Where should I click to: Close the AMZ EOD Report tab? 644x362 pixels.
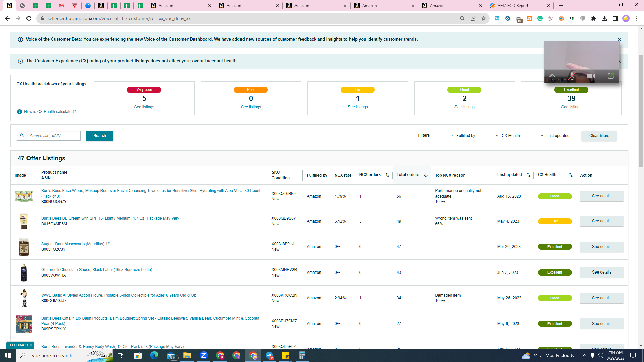548,6
